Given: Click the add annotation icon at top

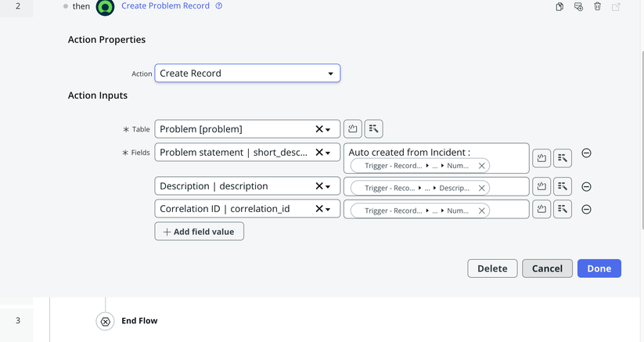Looking at the screenshot, I should point(578,6).
